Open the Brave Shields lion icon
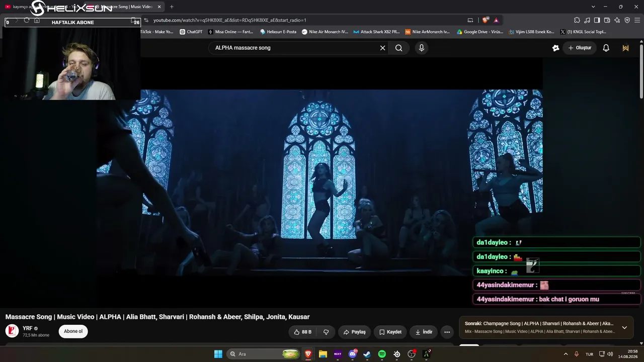 pos(486,20)
